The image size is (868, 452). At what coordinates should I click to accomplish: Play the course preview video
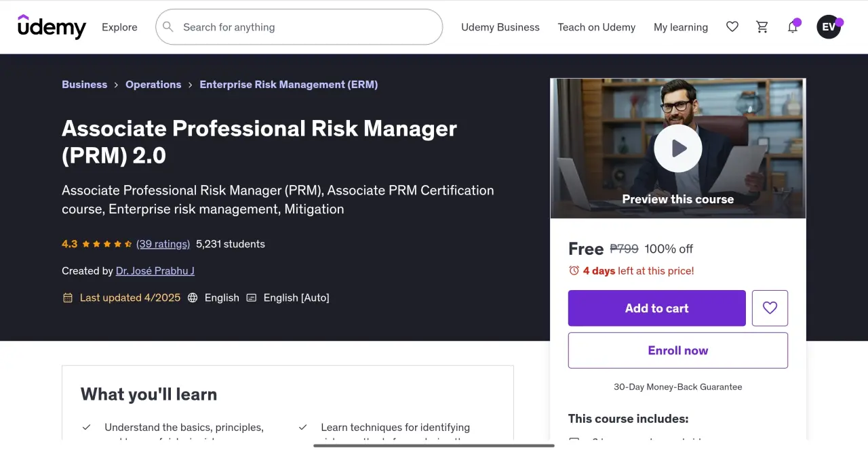pos(678,148)
